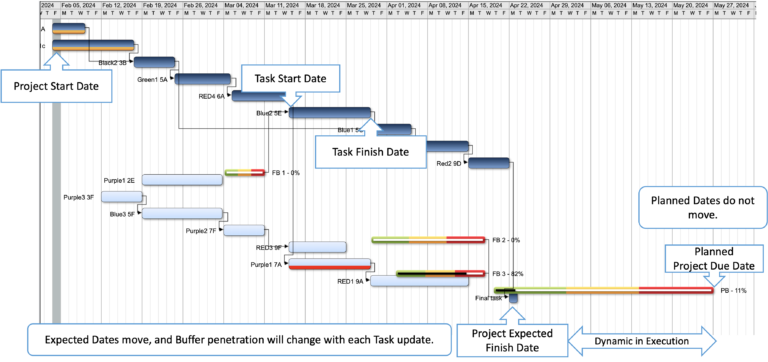The image size is (768, 362).
Task: Click the PB project buffer bar
Action: pyautogui.click(x=603, y=290)
